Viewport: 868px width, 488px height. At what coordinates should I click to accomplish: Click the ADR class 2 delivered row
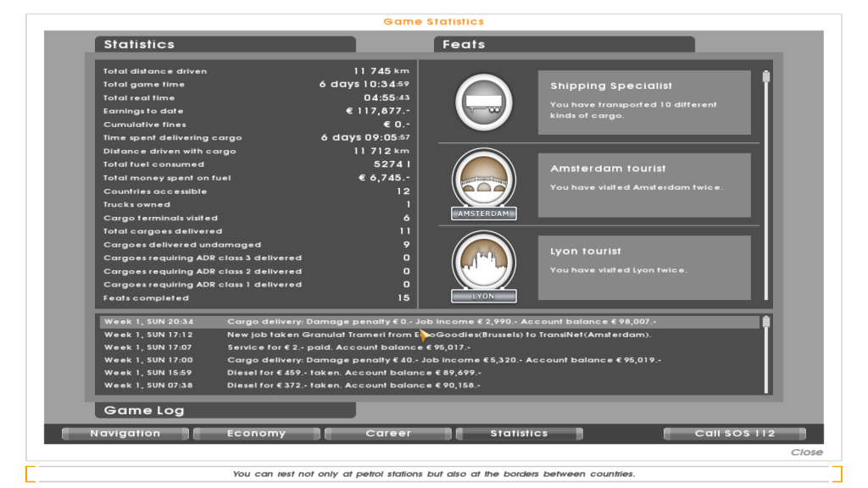point(256,272)
